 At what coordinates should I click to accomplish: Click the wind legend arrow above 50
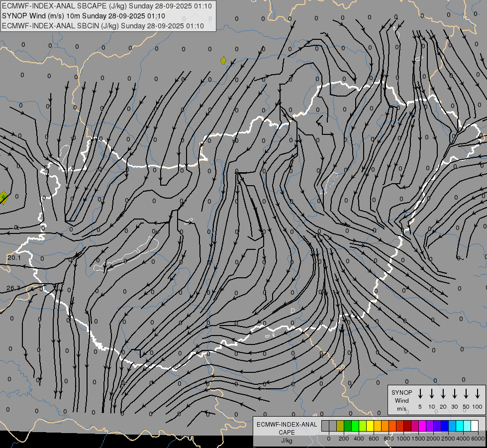466,394
